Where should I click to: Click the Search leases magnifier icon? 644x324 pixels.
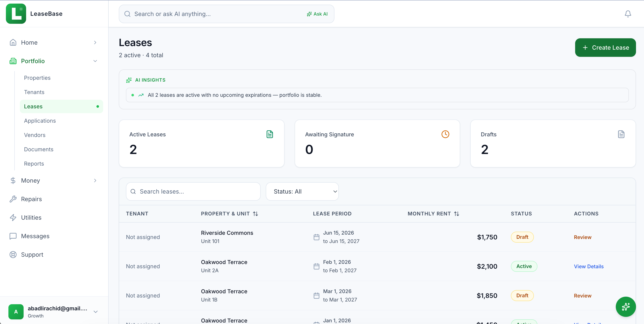(x=133, y=191)
